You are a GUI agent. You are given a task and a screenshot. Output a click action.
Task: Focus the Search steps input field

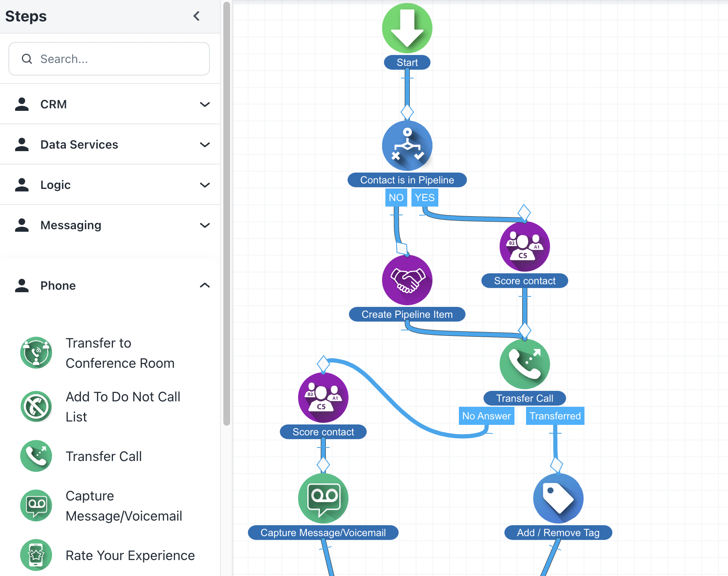pos(109,59)
